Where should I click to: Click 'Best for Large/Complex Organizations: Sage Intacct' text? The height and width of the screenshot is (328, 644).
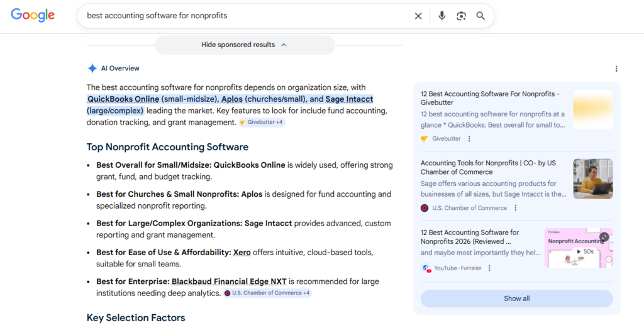point(194,223)
